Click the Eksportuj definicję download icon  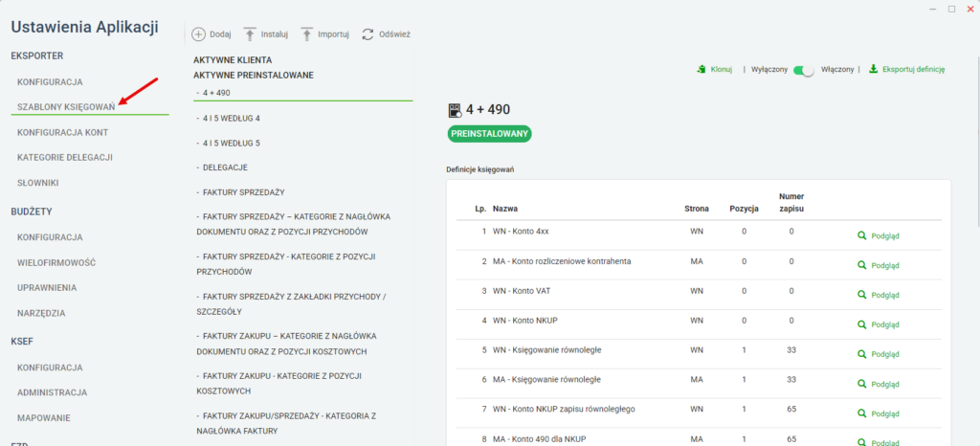[x=874, y=69]
